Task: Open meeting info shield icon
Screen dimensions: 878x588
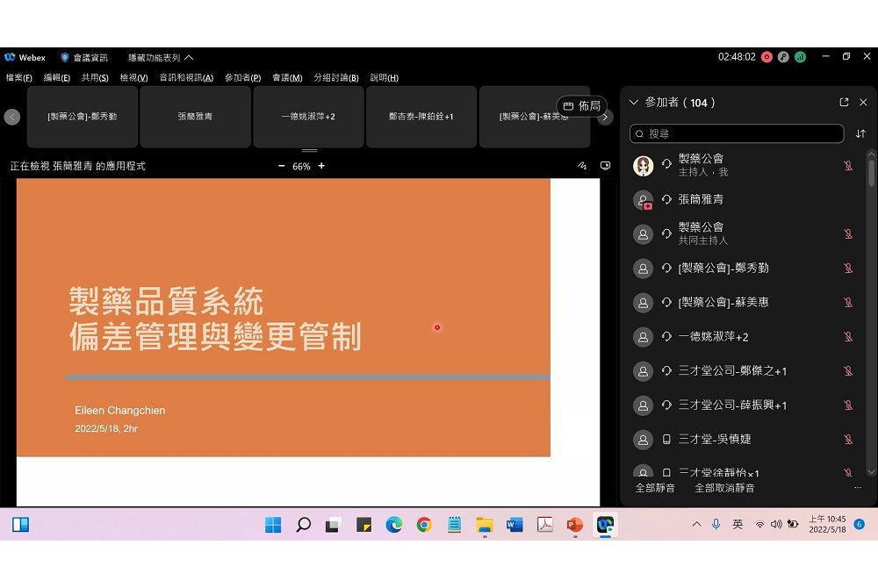Action: tap(64, 57)
